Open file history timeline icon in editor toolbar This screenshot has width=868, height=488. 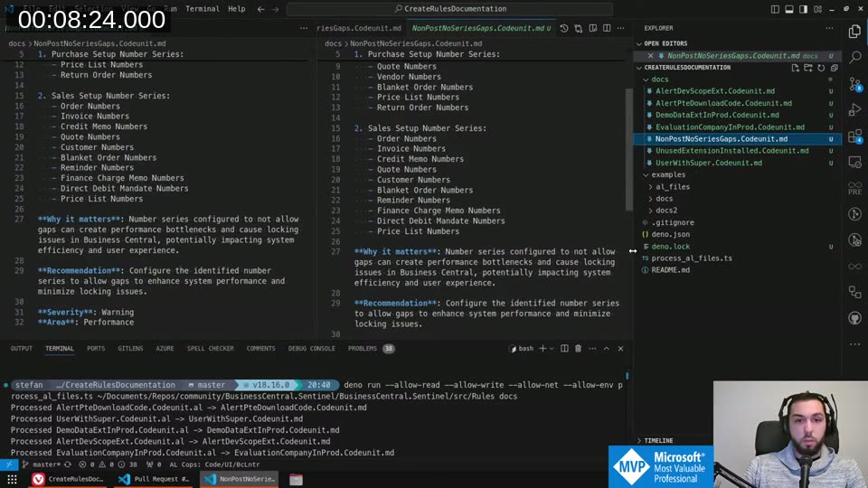click(x=563, y=28)
